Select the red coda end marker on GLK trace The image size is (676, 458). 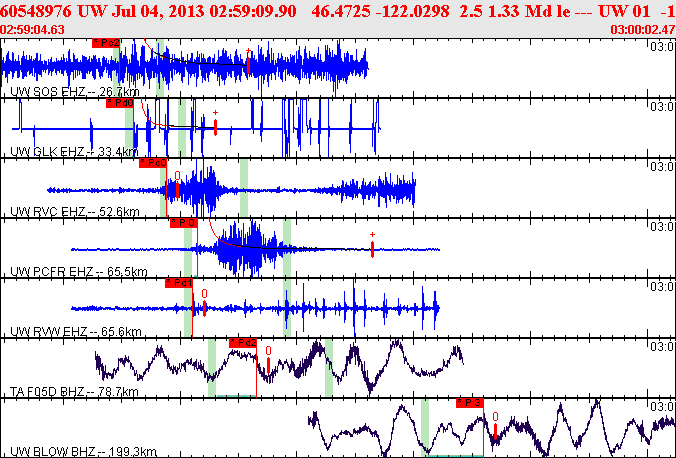point(215,126)
